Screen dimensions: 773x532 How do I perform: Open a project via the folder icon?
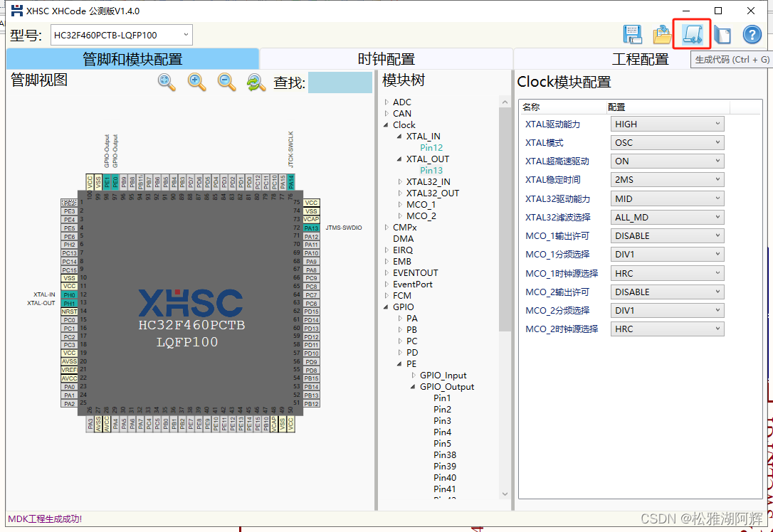tap(662, 34)
